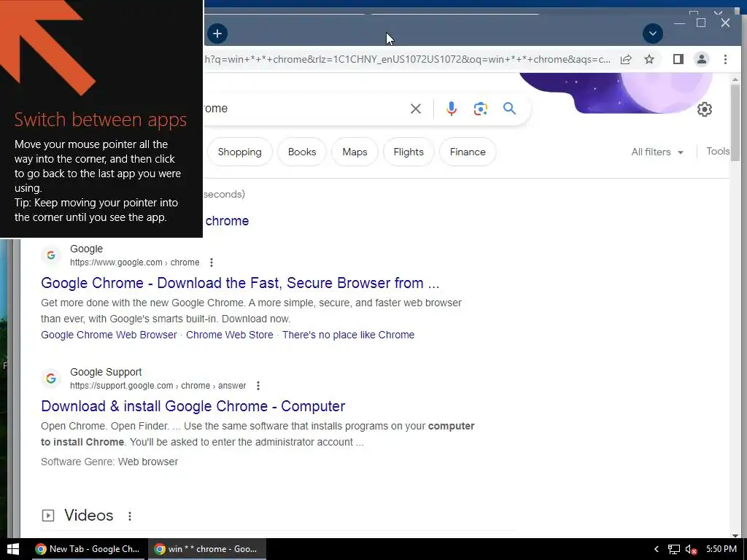
Task: Open the network status tray icon
Action: [x=673, y=550]
